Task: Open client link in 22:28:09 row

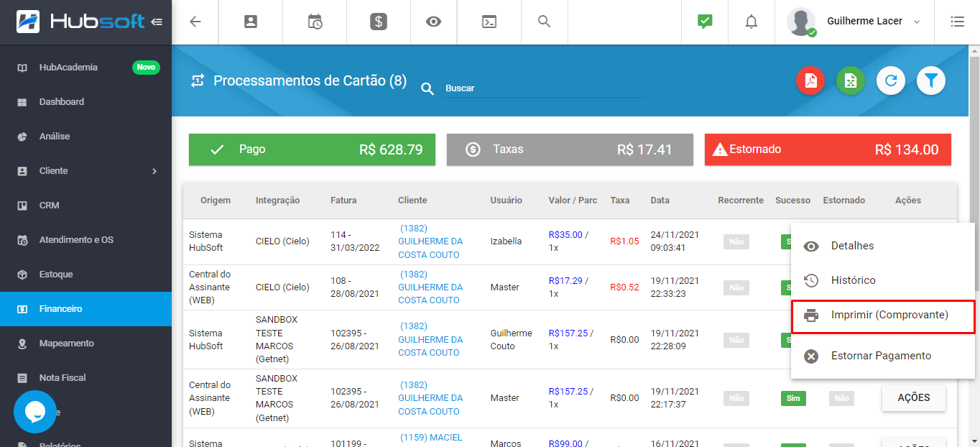Action: (x=429, y=339)
